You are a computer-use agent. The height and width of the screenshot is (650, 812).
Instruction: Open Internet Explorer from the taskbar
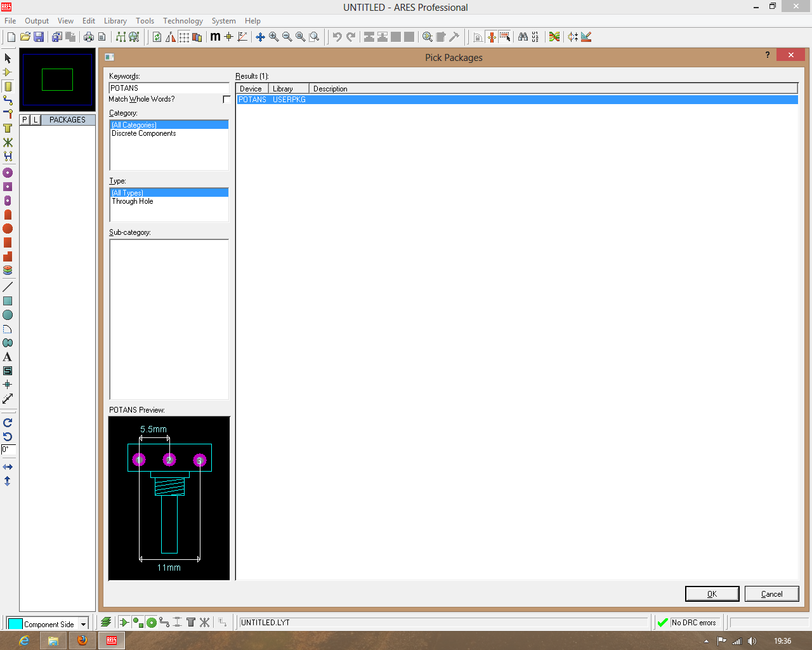(x=23, y=640)
